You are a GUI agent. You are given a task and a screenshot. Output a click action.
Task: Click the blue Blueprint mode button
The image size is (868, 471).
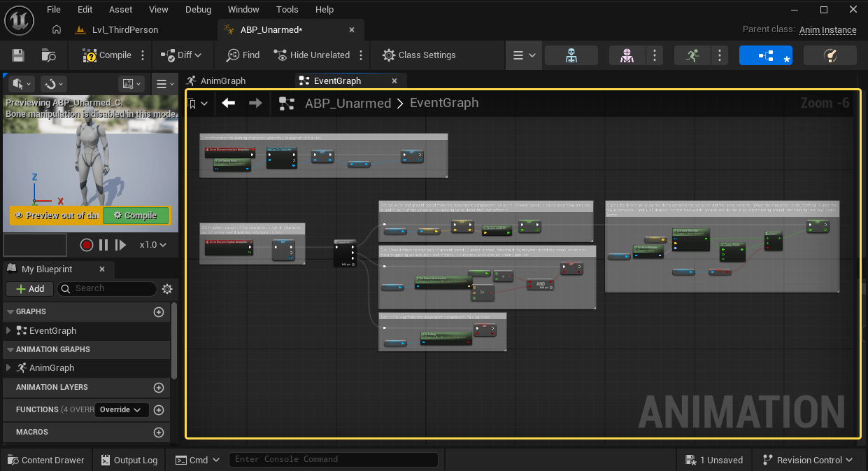click(765, 55)
